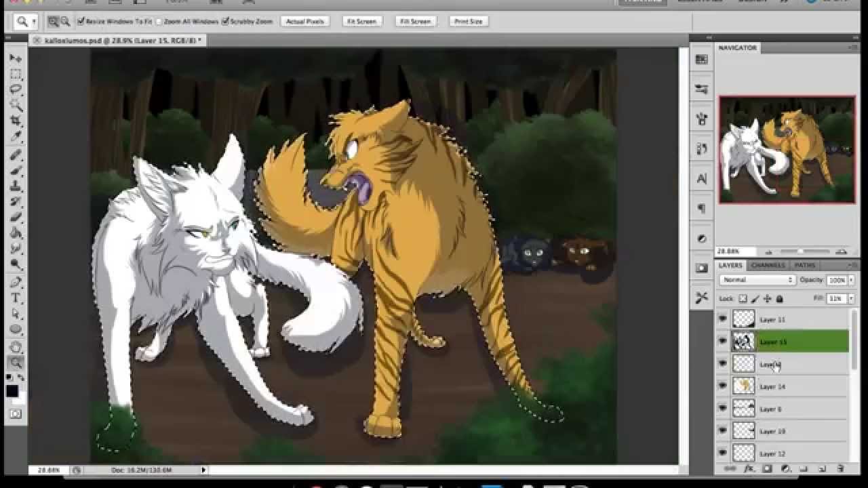
Task: Switch to the Channels tab
Action: [768, 265]
